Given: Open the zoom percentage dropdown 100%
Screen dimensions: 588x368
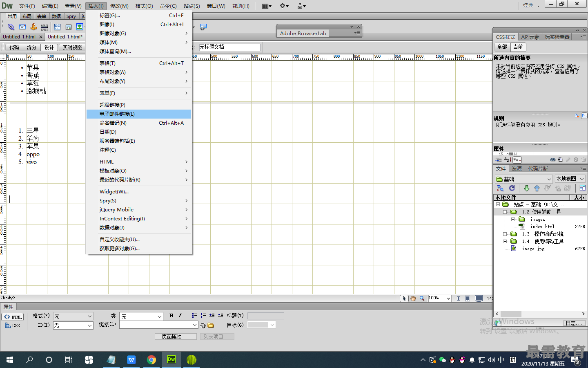Looking at the screenshot, I should (439, 298).
